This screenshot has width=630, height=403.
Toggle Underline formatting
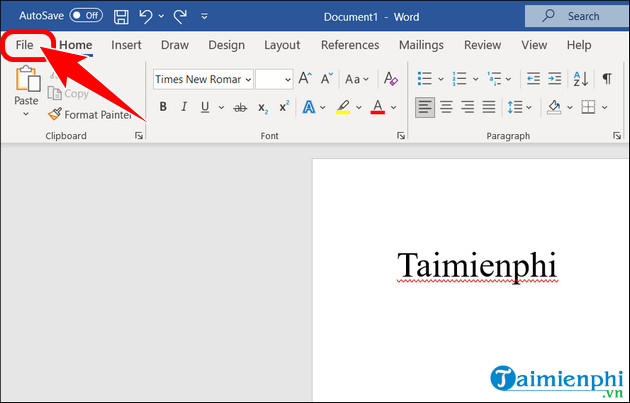(205, 107)
